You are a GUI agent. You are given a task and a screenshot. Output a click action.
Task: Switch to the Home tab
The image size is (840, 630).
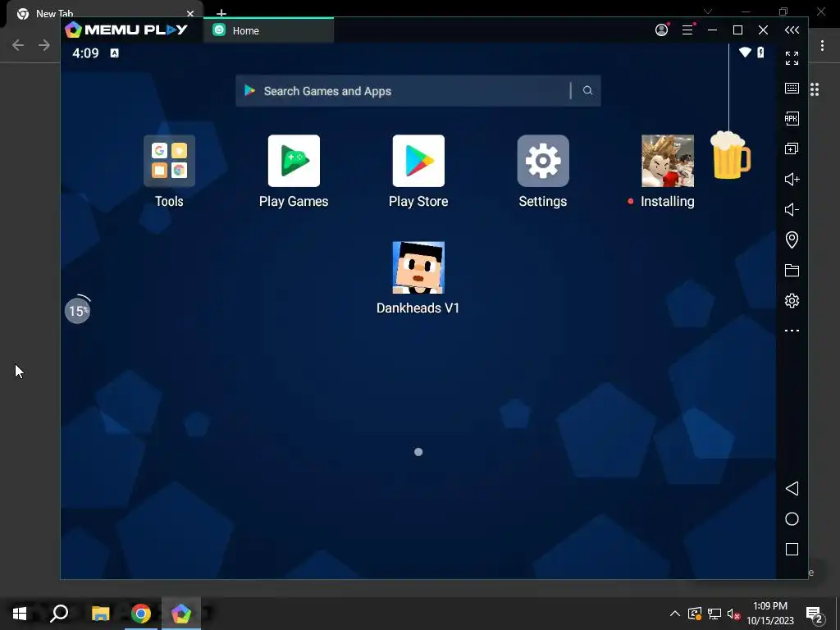(x=268, y=30)
